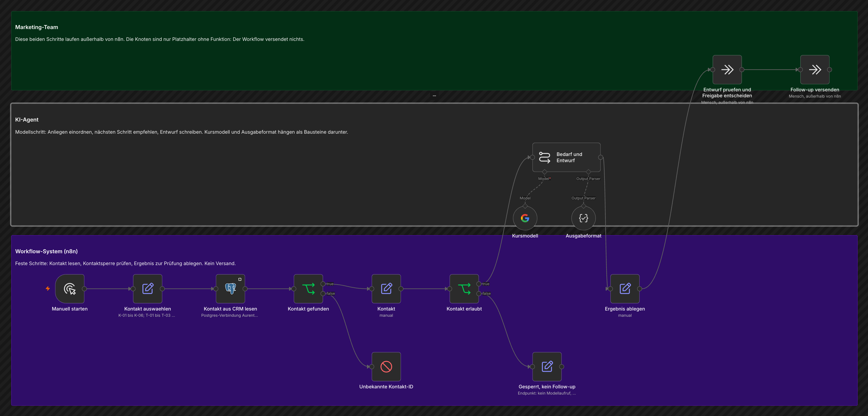Click the 'Endpunkt: kein Modellaufruf' subtitle

[x=547, y=393]
